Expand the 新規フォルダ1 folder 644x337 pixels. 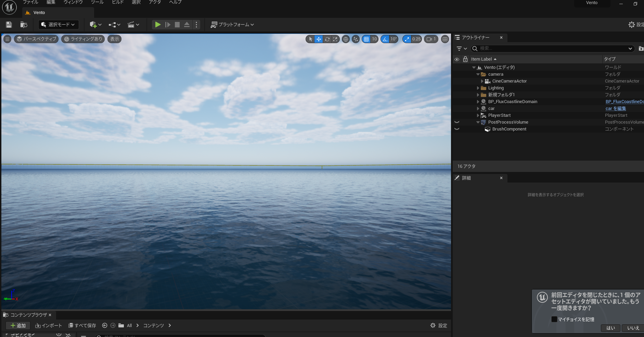[x=478, y=95]
